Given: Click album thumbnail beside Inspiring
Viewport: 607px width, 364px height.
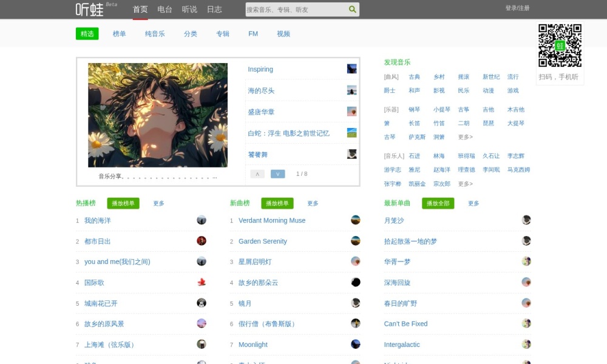Looking at the screenshot, I should [x=352, y=69].
